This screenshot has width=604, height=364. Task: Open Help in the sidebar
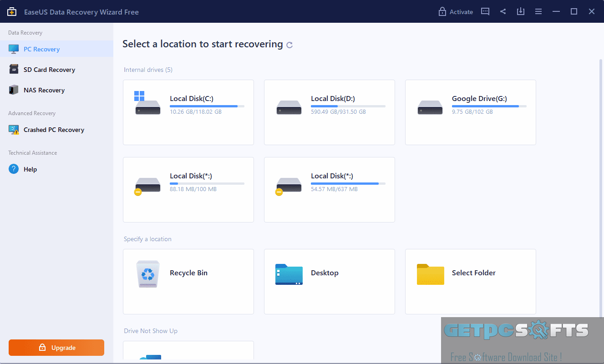(x=56, y=169)
